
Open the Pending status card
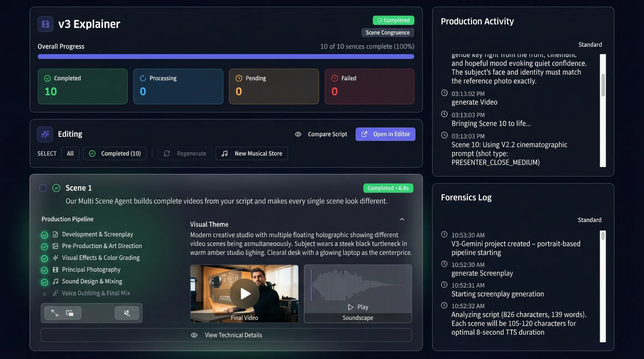point(274,86)
